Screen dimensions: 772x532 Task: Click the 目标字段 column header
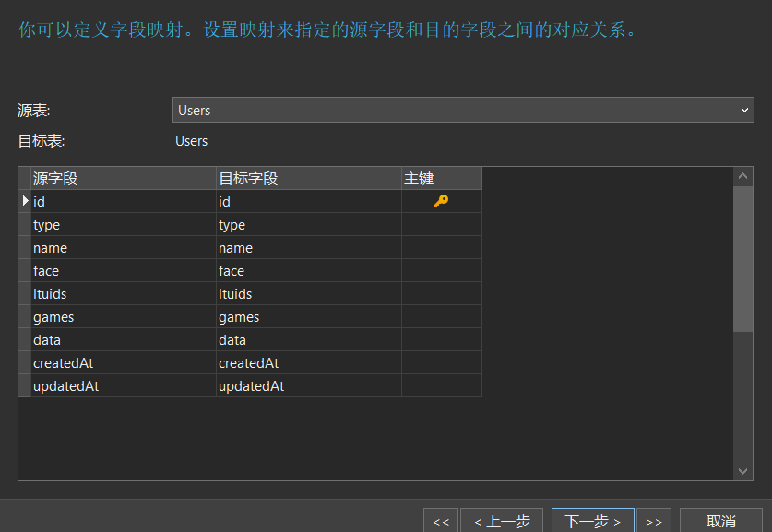(308, 178)
